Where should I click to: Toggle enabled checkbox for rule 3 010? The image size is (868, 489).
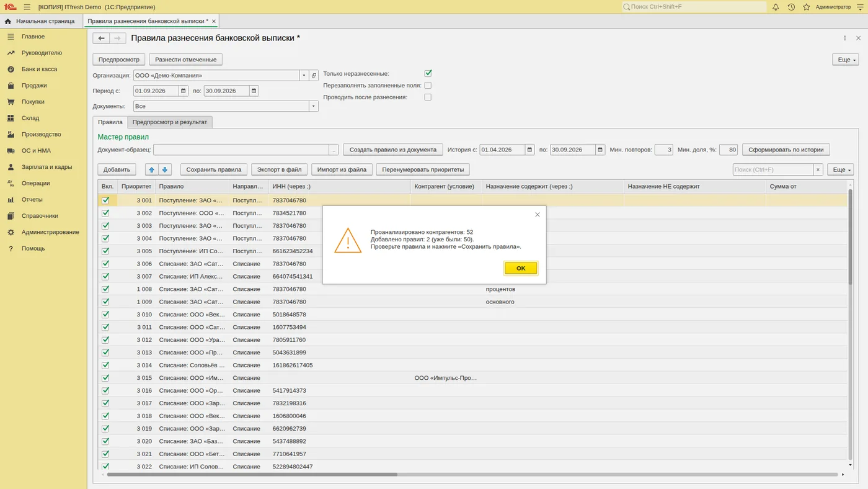[105, 314]
